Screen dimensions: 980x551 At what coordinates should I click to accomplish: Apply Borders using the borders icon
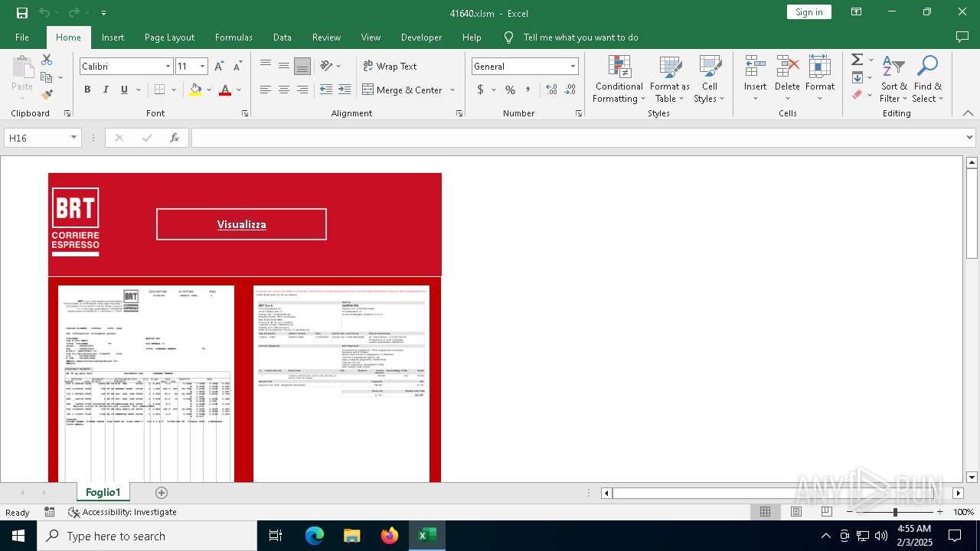tap(159, 90)
